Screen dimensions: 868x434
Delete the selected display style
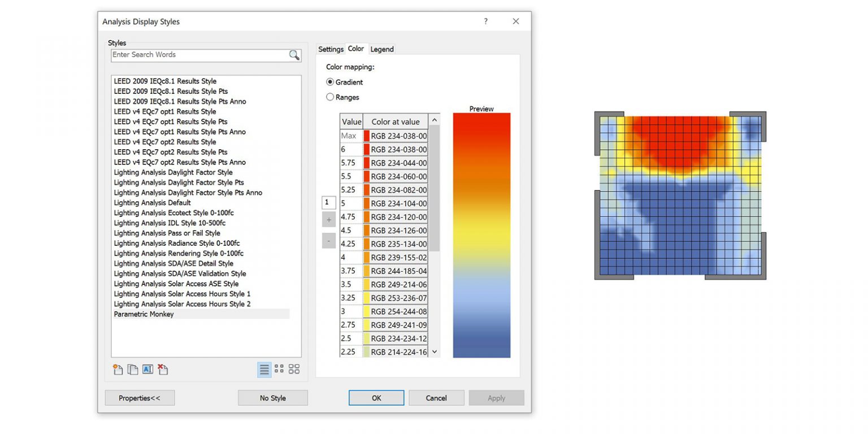tap(163, 369)
